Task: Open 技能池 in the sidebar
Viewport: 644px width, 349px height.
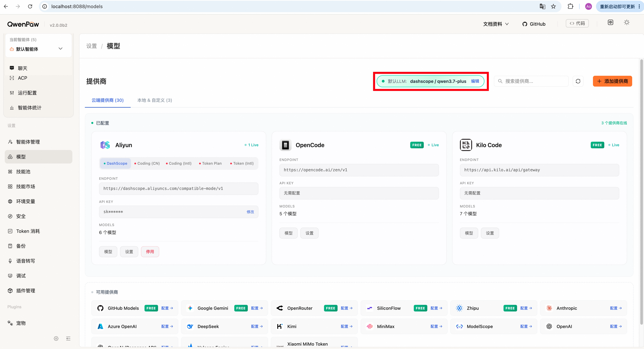Action: (39, 172)
